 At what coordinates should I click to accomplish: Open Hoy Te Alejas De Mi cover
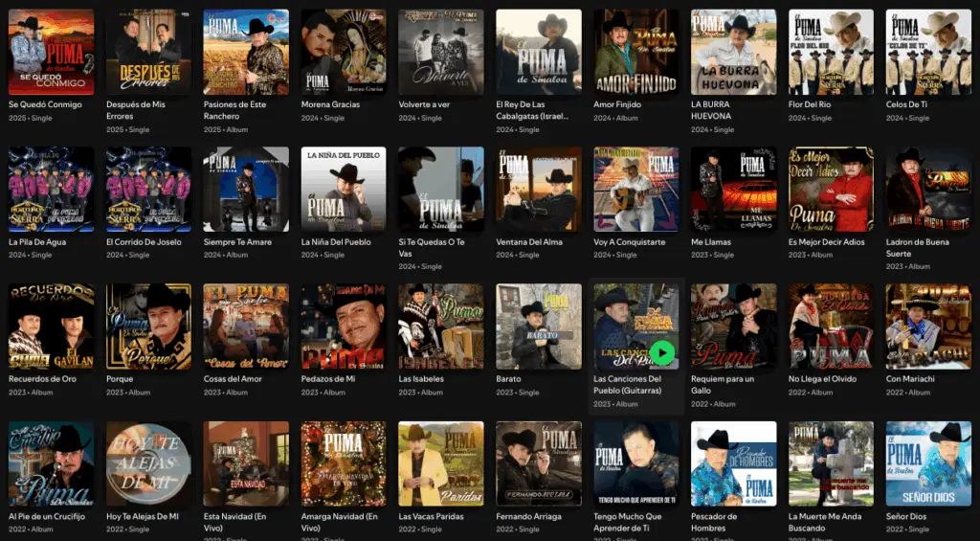click(148, 463)
